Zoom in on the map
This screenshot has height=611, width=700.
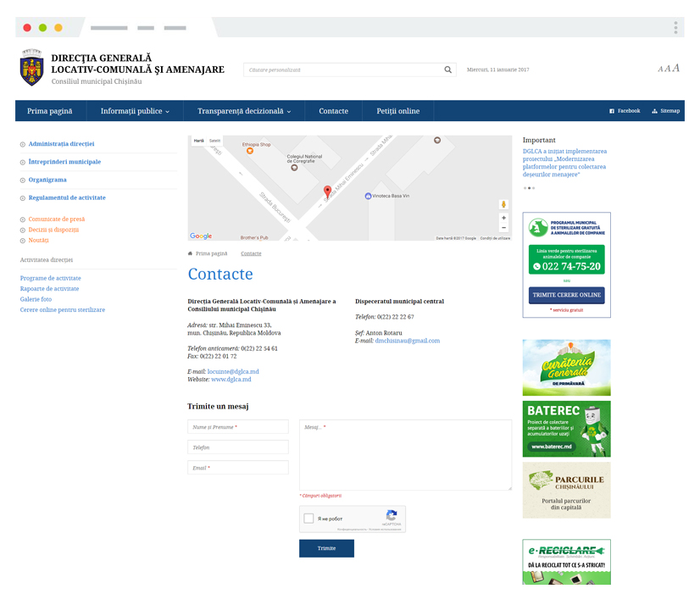503,218
